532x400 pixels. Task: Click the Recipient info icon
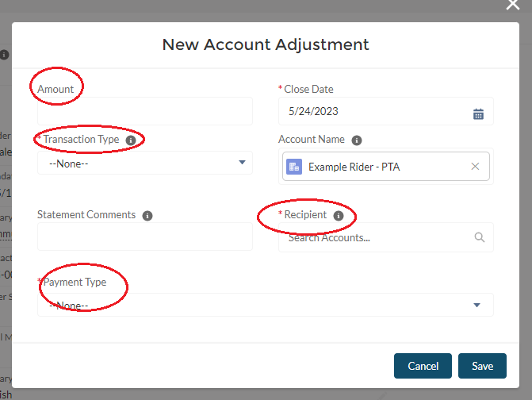coord(339,215)
